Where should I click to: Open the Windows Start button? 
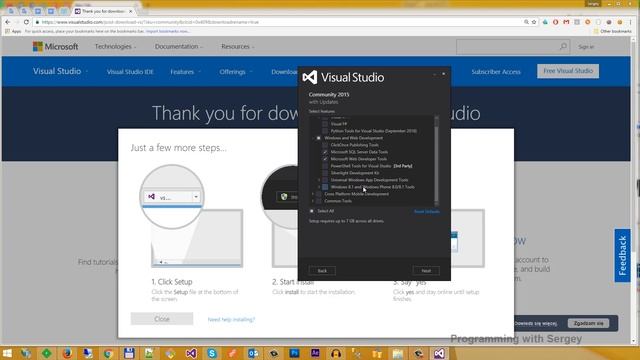click(7, 353)
